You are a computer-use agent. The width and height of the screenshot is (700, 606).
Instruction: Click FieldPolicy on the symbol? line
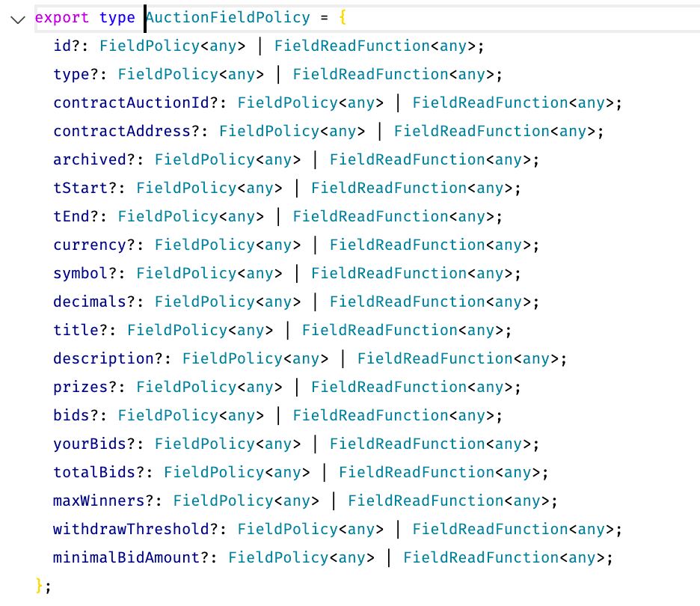pos(186,273)
